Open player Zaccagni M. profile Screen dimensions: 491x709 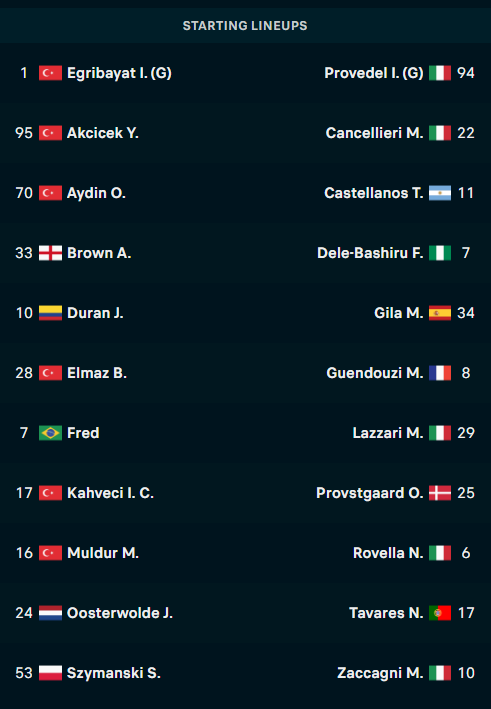pos(380,673)
